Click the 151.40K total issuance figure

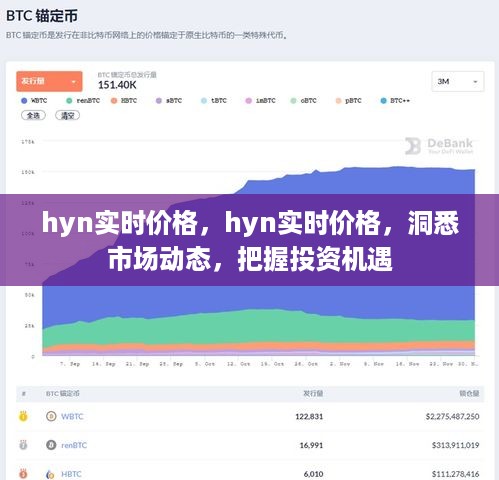point(117,85)
